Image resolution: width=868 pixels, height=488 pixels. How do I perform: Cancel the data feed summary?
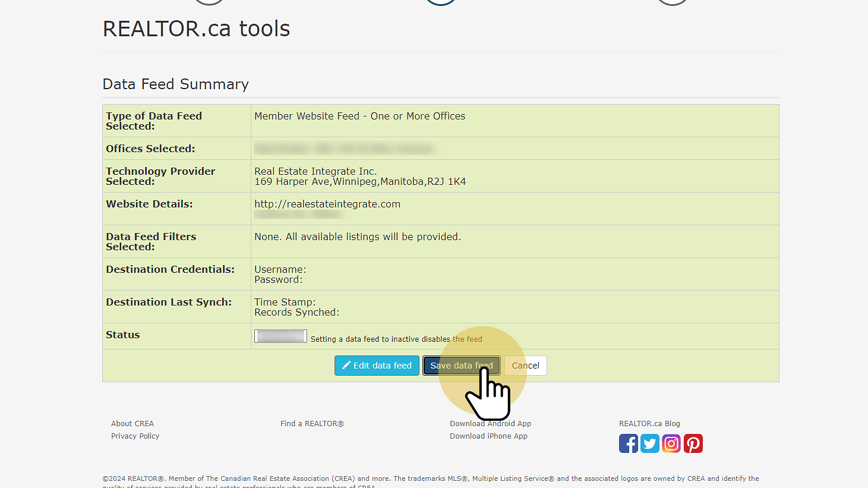tap(526, 366)
